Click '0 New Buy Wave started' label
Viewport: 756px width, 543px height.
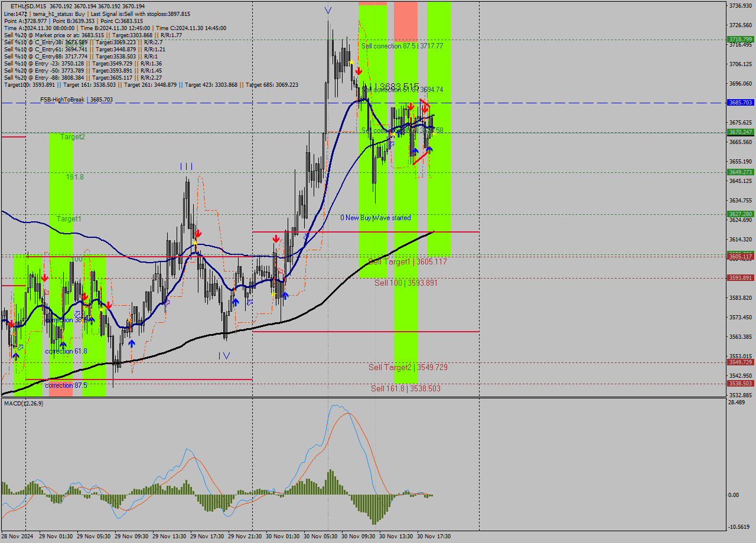(376, 218)
